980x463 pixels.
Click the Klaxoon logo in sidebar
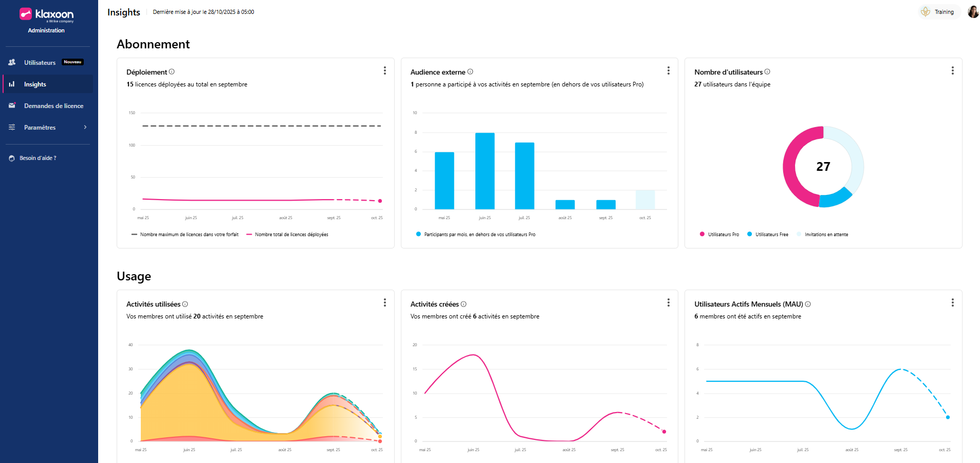coord(46,14)
